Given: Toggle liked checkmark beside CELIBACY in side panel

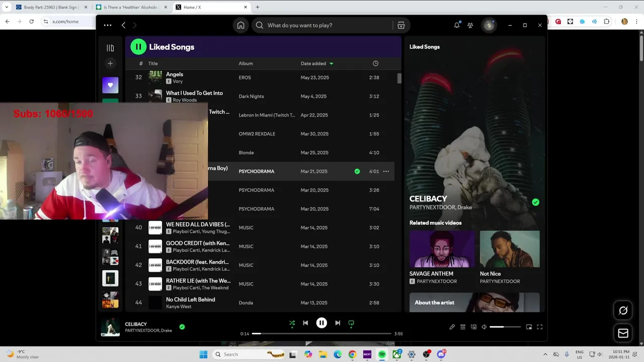Looking at the screenshot, I should 535,202.
